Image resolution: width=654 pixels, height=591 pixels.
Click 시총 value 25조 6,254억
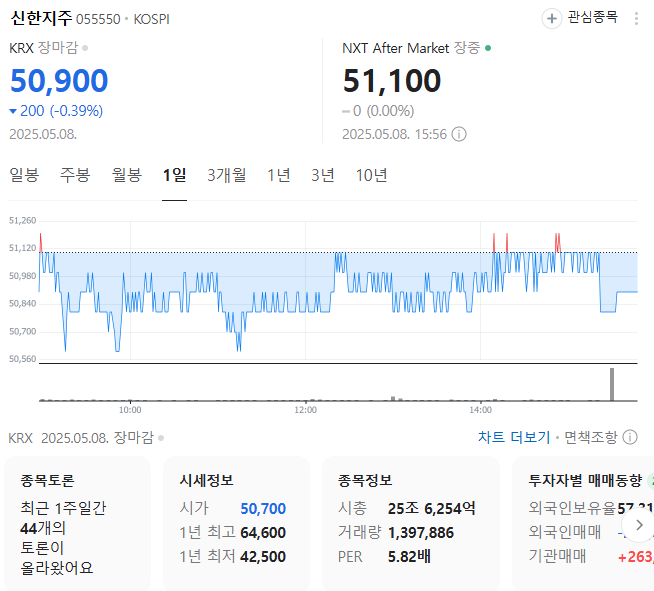(x=432, y=508)
